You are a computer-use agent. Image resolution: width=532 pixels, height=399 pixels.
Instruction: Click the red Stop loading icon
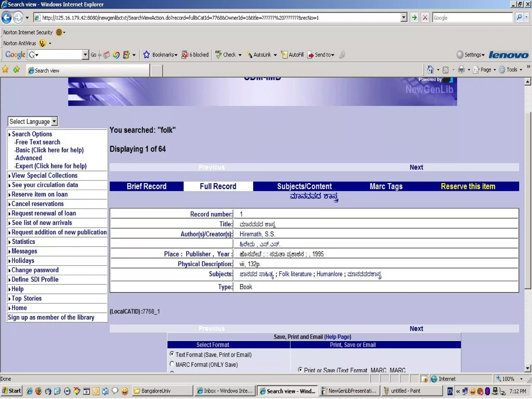pyautogui.click(x=425, y=18)
